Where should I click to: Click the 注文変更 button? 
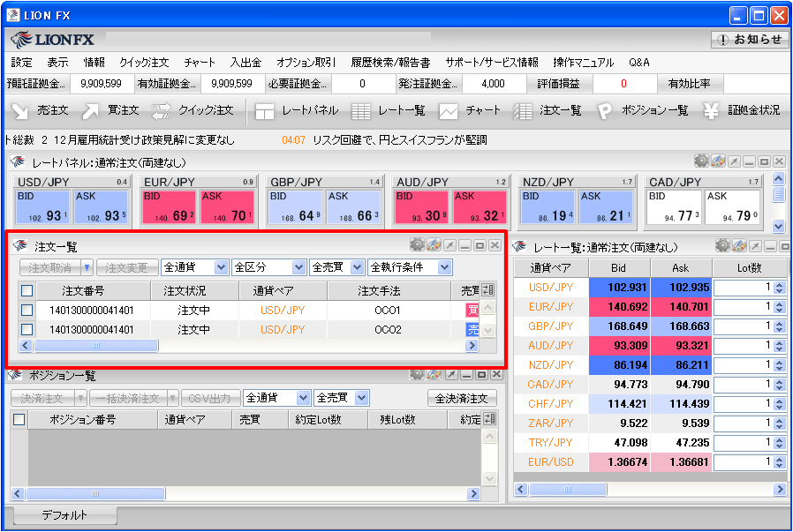pyautogui.click(x=126, y=267)
